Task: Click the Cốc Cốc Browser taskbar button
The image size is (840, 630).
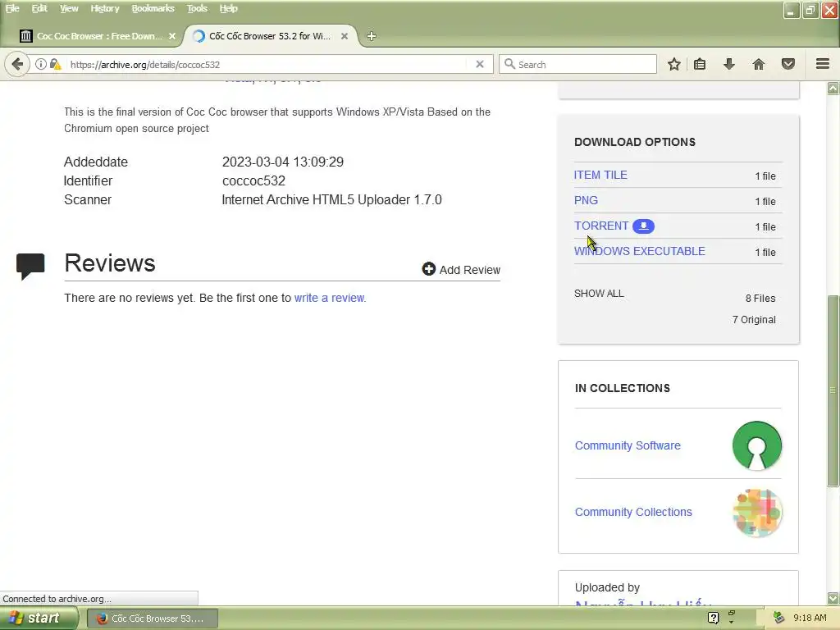Action: pyautogui.click(x=152, y=619)
